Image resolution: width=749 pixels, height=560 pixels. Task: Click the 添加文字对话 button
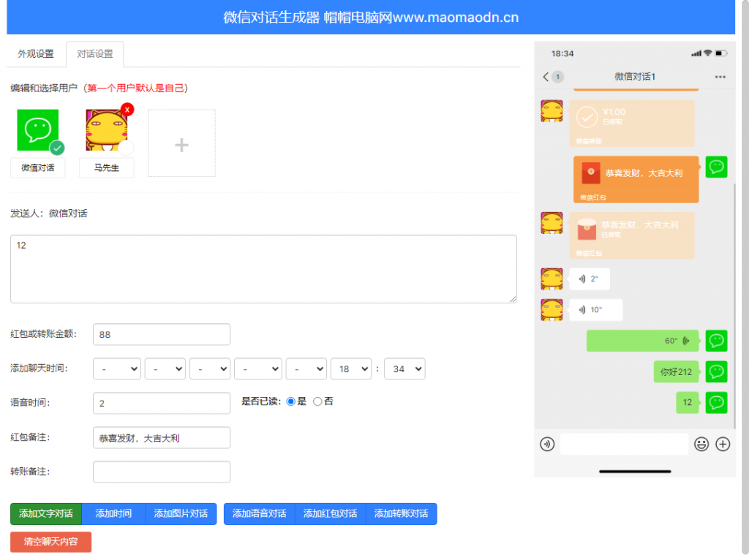tap(46, 514)
